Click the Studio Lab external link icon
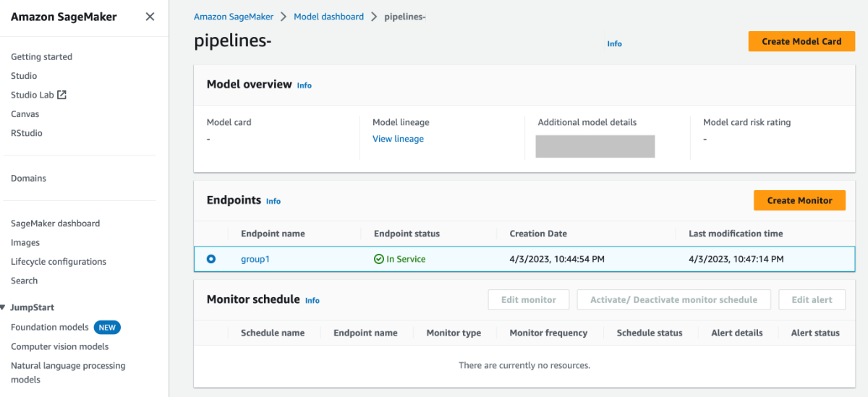The image size is (868, 397). [x=61, y=95]
